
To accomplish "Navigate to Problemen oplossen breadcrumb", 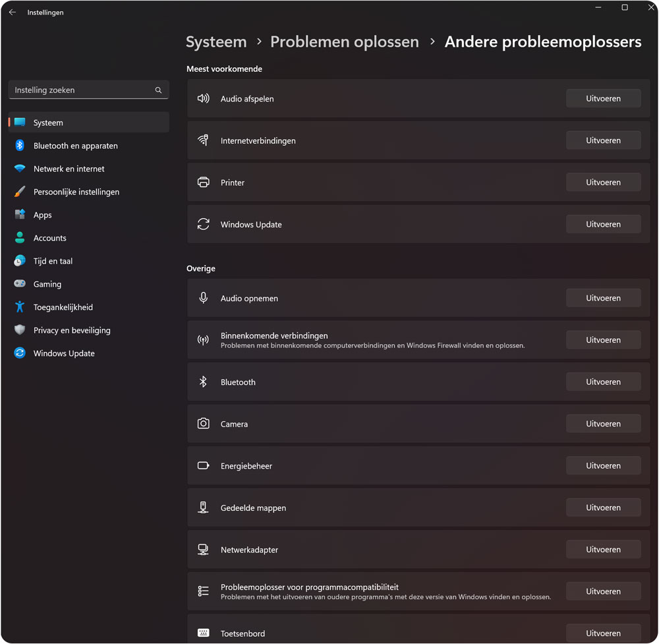I will point(344,42).
